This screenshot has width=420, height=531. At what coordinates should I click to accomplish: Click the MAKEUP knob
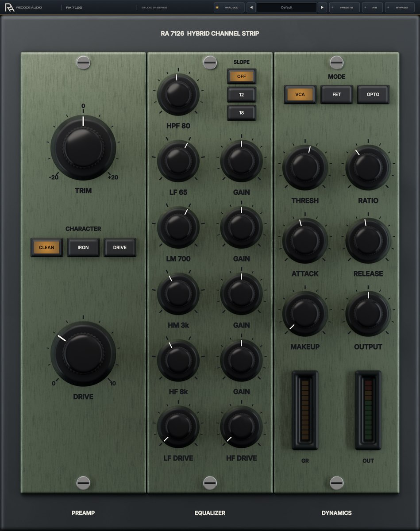tap(305, 313)
